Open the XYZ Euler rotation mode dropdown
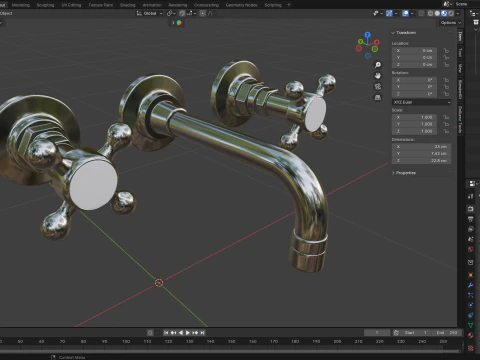Image resolution: width=480 pixels, height=360 pixels. [x=421, y=102]
